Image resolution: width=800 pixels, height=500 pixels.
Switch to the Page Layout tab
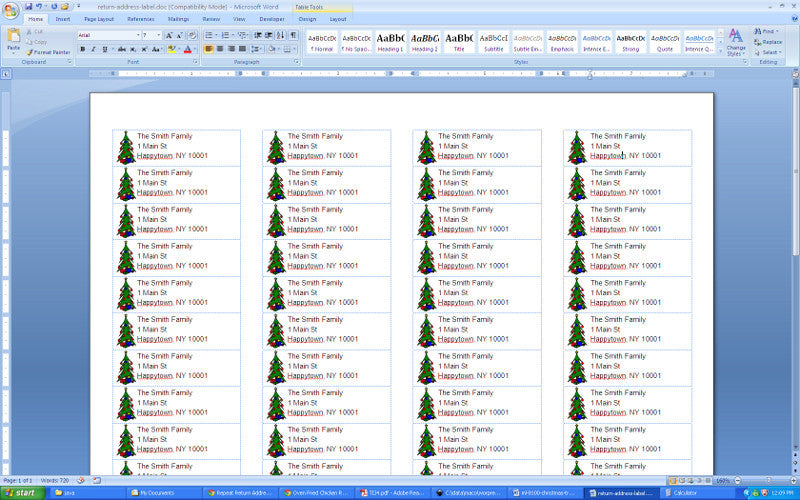pyautogui.click(x=98, y=19)
